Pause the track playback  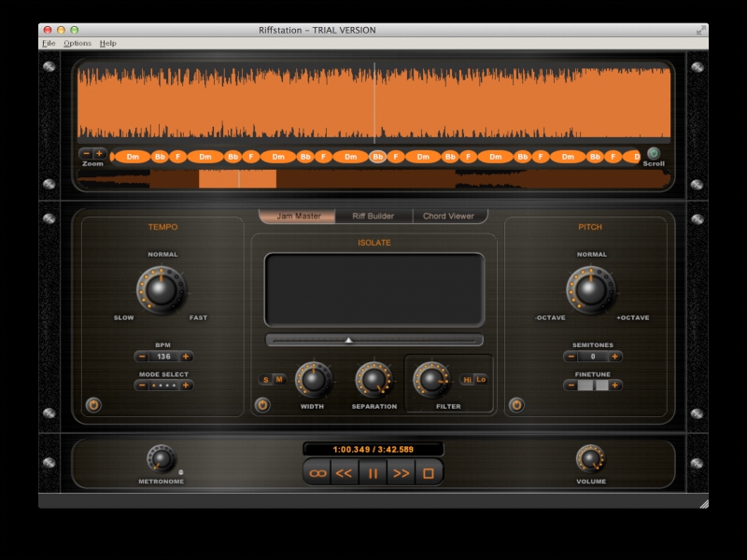pos(373,473)
